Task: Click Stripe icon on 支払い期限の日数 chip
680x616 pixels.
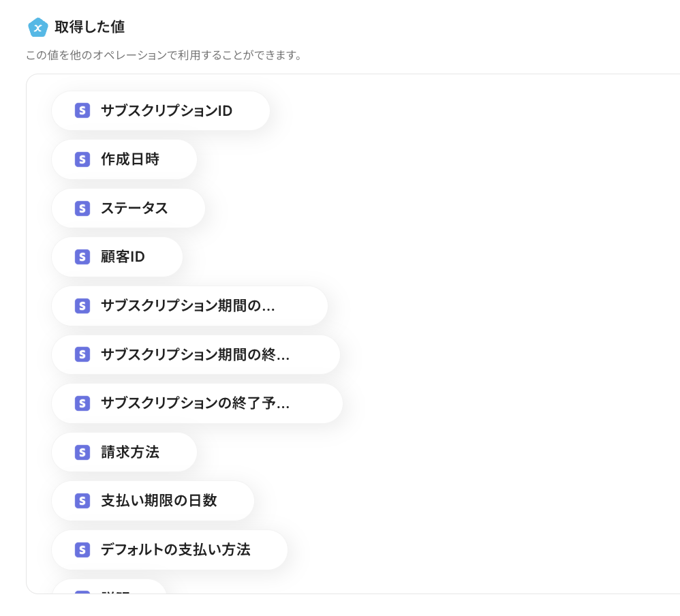Action: click(x=82, y=501)
